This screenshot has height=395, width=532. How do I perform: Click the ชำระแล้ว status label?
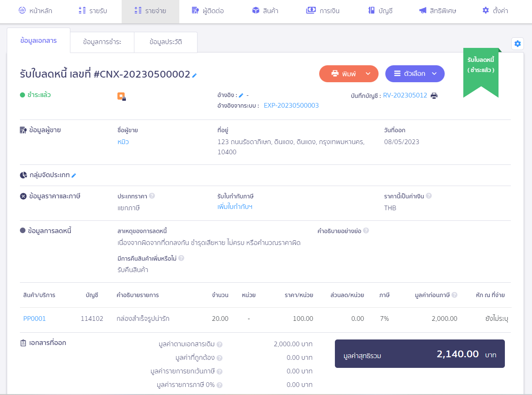[39, 95]
